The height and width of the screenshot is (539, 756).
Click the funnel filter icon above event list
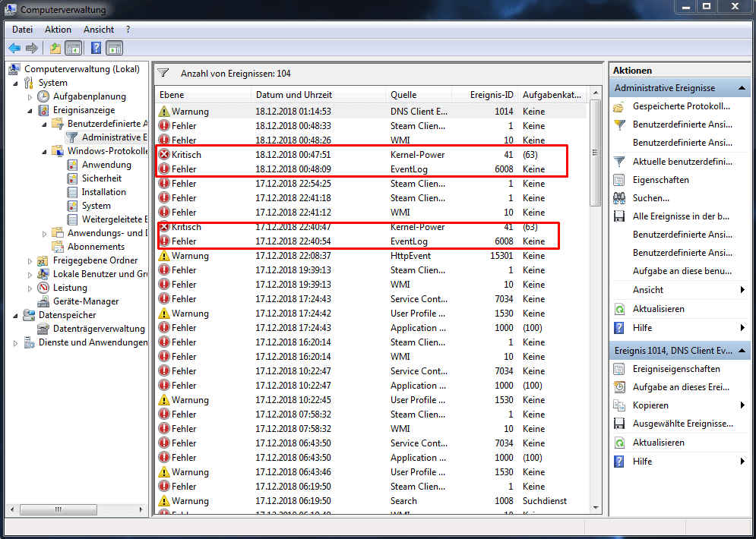(x=163, y=73)
